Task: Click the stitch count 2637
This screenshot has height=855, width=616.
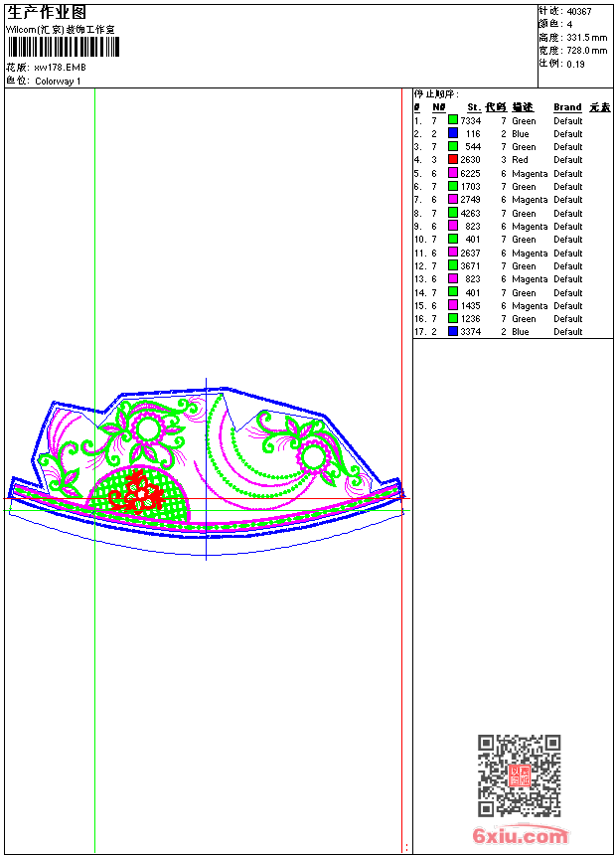Action: (471, 253)
